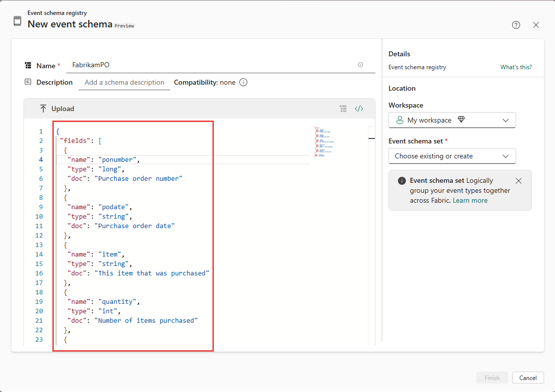Follow the What's this? link
The height and width of the screenshot is (392, 555).
516,67
